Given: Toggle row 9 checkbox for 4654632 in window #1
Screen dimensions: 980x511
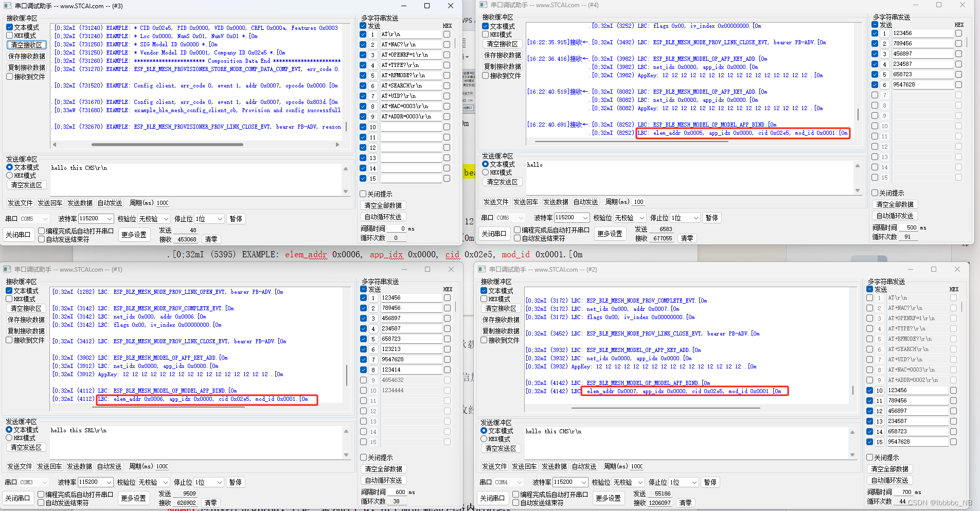Looking at the screenshot, I should point(363,380).
